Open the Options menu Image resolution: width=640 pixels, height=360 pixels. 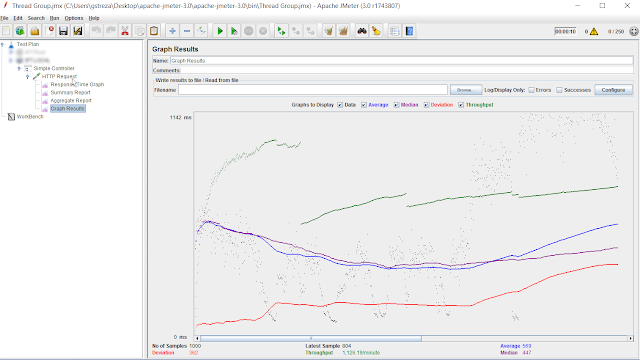73,18
